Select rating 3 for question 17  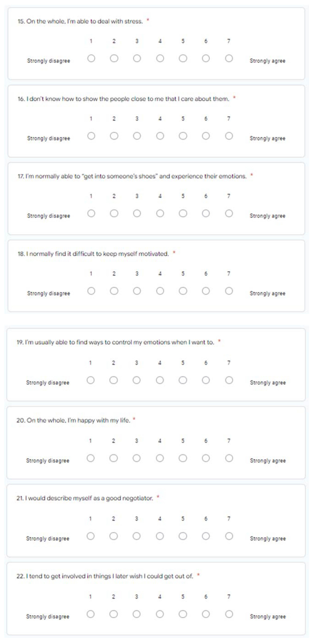(137, 214)
